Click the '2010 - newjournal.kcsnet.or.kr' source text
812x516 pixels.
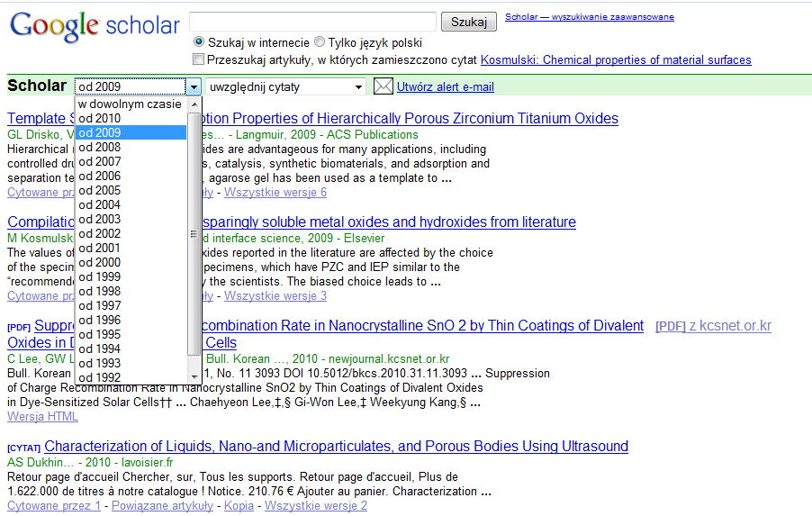[x=371, y=359]
